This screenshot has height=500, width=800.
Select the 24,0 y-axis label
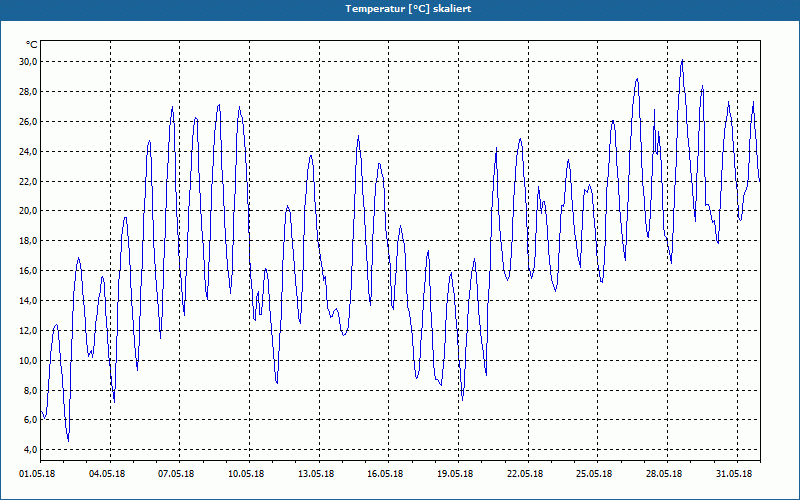28,152
